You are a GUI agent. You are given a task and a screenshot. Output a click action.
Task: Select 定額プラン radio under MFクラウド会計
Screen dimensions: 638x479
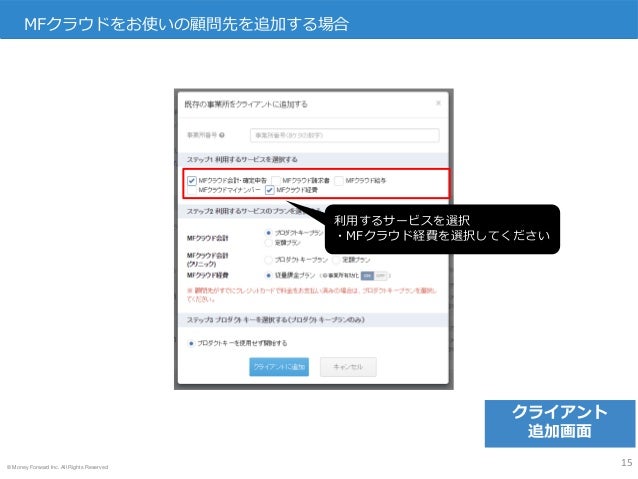tap(268, 243)
